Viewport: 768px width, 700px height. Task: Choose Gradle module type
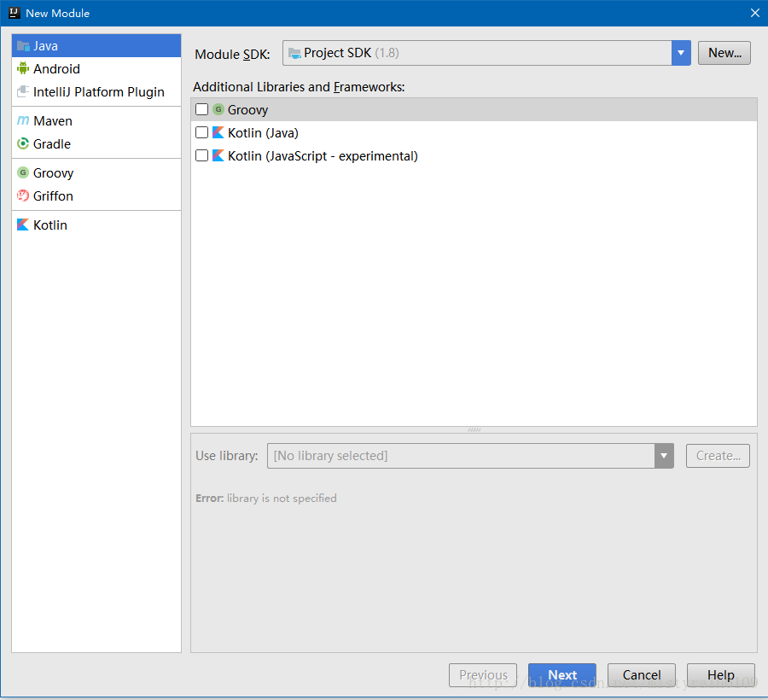96,143
